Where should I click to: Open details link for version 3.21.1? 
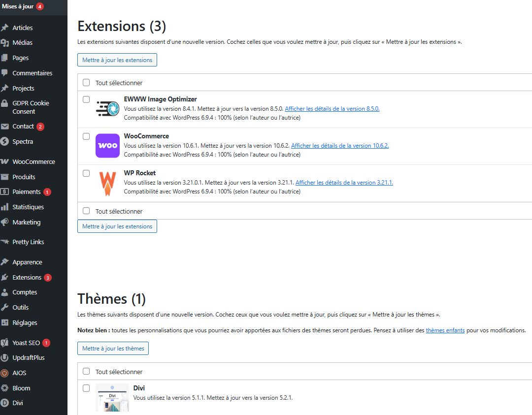coord(344,183)
